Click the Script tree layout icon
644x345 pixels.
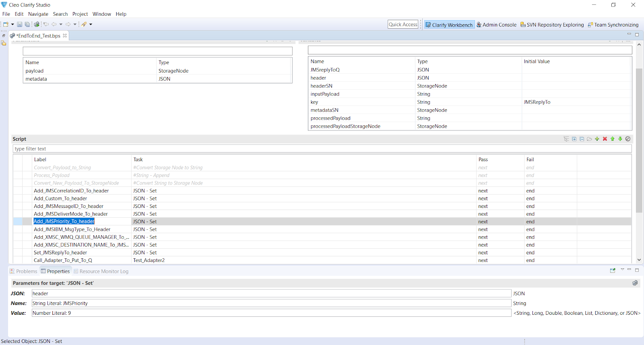[x=566, y=139]
